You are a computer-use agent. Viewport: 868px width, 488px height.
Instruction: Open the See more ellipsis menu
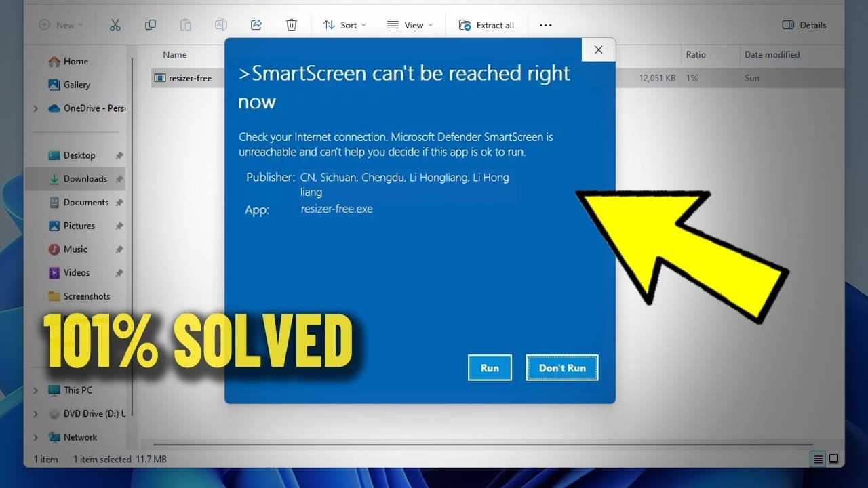click(545, 25)
